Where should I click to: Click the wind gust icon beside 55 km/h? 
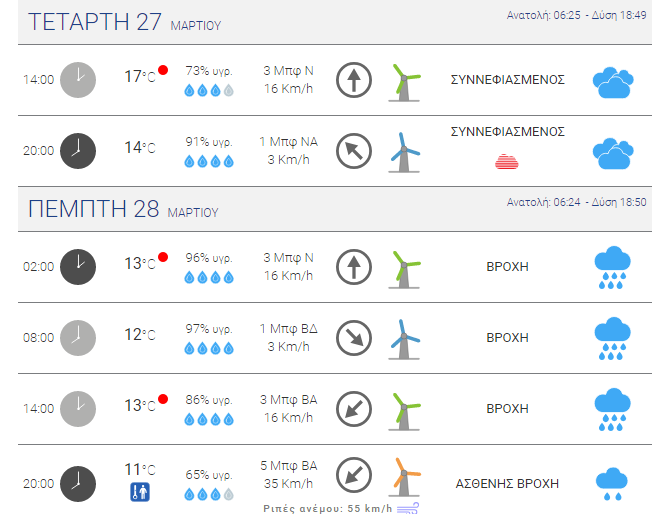point(408,508)
